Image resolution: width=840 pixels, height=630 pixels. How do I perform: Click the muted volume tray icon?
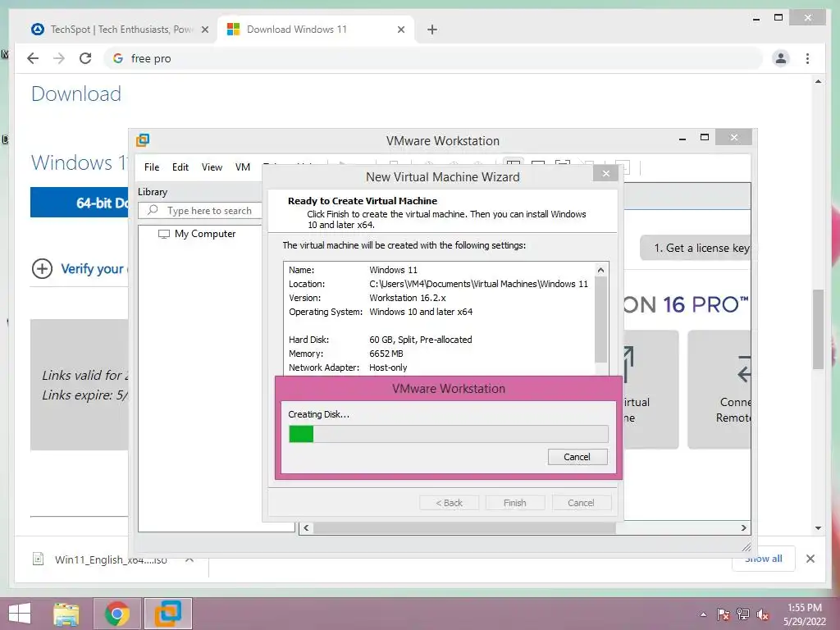point(763,614)
